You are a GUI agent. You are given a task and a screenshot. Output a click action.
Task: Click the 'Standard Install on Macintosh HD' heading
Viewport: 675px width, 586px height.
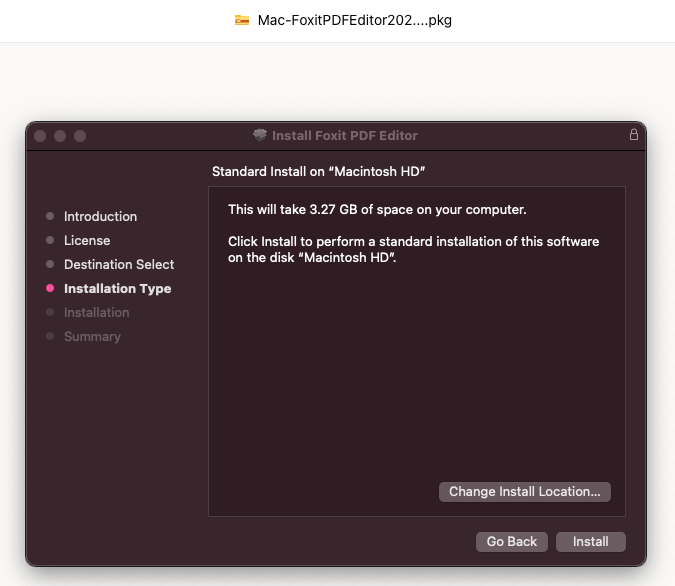pos(319,171)
